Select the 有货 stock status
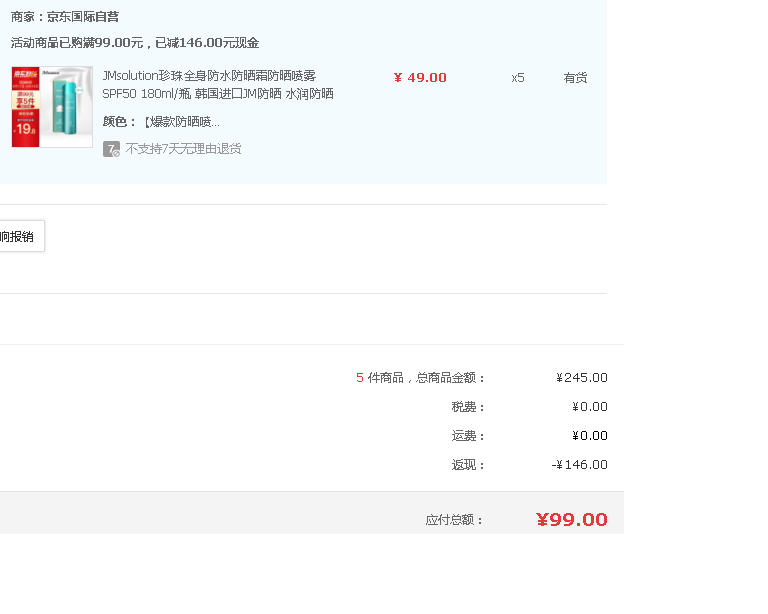Image resolution: width=768 pixels, height=614 pixels. [575, 77]
